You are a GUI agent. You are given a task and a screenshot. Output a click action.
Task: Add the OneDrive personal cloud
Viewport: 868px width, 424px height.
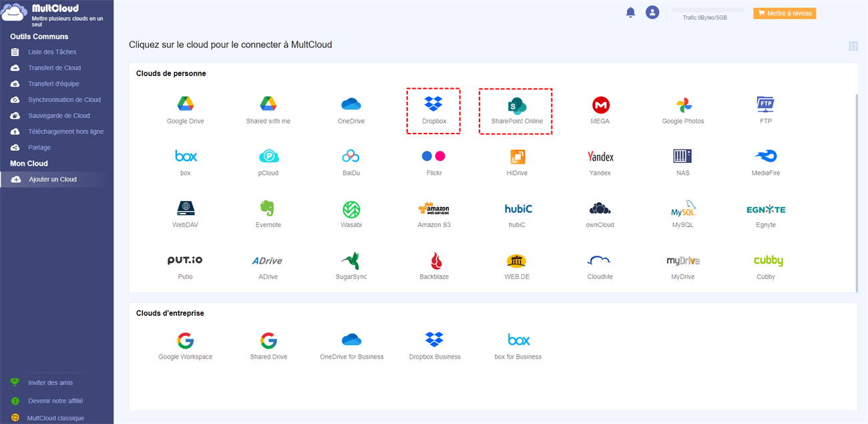click(351, 110)
